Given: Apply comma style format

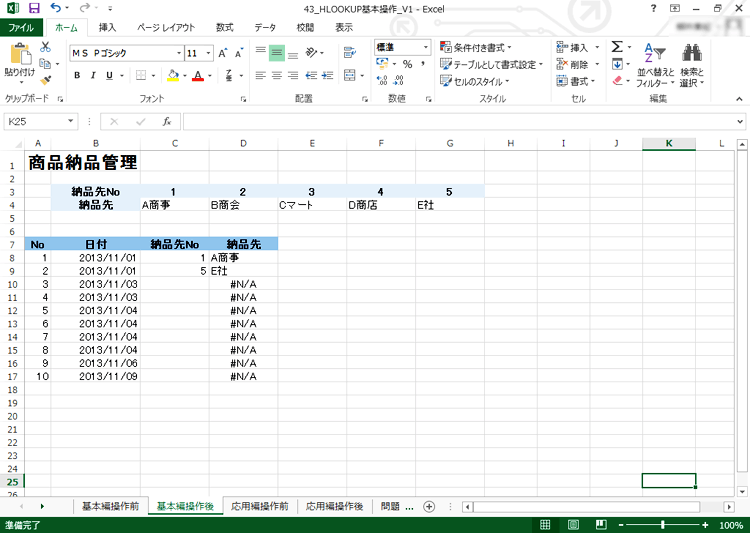Looking at the screenshot, I should point(423,64).
